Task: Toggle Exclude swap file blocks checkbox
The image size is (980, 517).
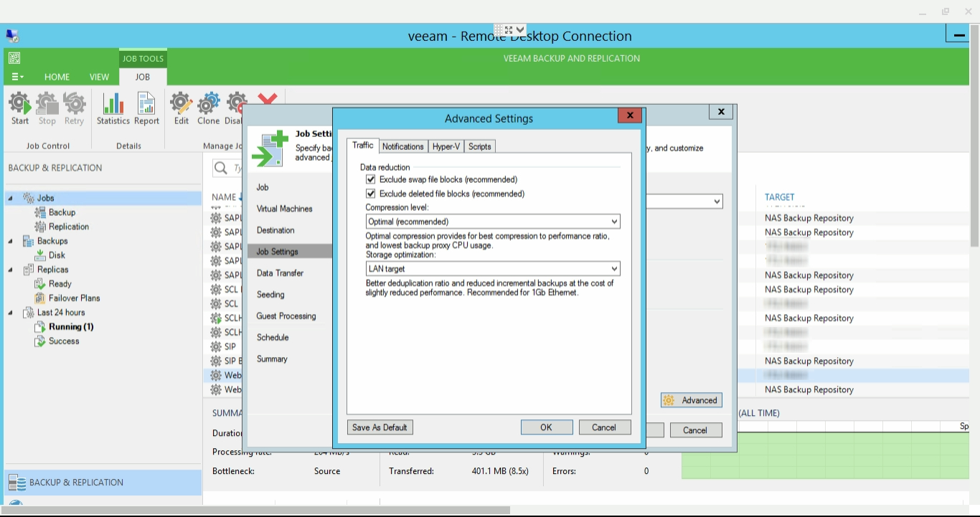Action: 371,179
